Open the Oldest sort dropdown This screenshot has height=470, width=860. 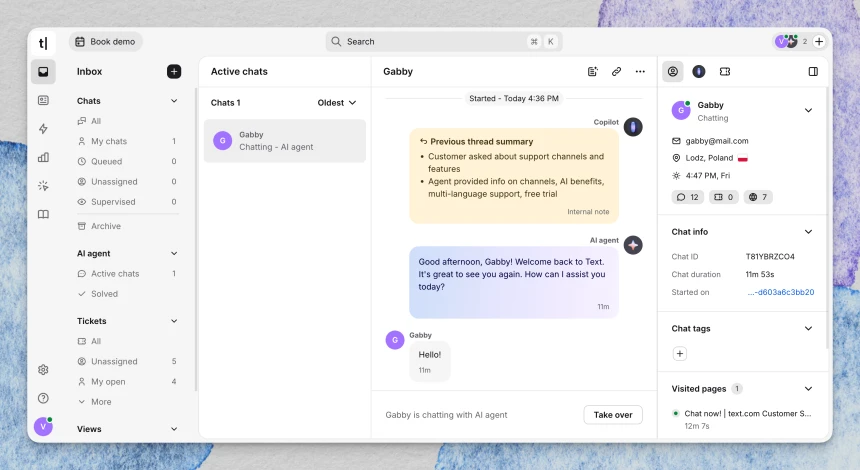click(337, 103)
